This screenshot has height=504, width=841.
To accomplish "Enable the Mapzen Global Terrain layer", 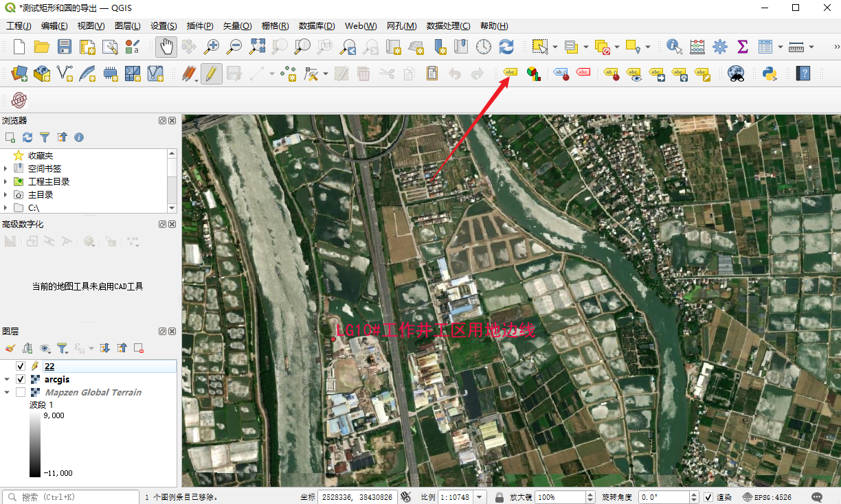I will pyautogui.click(x=21, y=393).
